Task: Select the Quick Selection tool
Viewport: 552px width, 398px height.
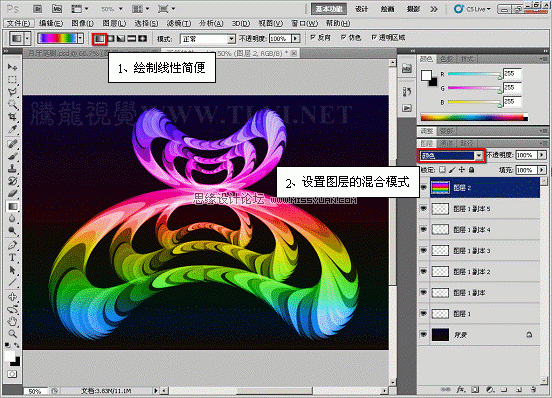Action: pos(12,105)
